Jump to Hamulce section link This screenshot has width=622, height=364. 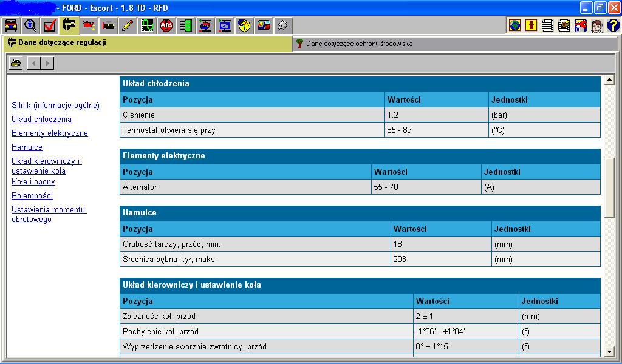[x=27, y=147]
